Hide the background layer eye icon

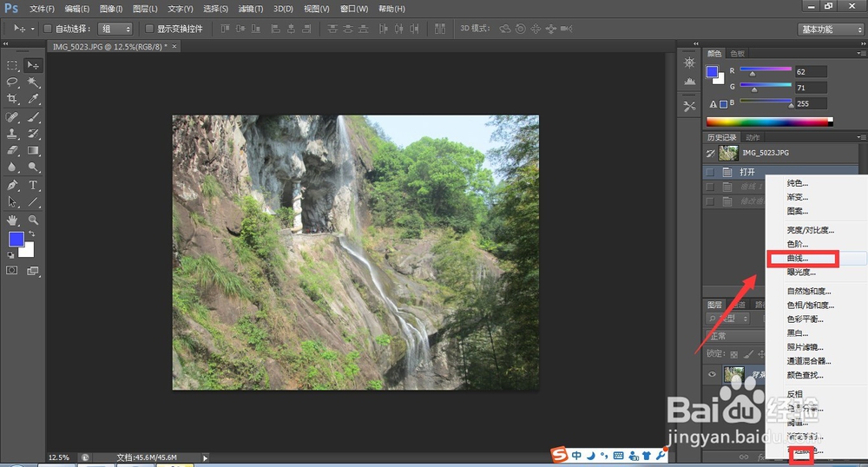(x=712, y=374)
